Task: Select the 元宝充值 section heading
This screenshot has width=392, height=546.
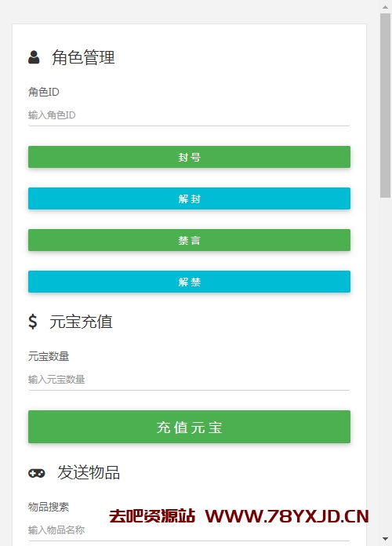Action: click(81, 322)
